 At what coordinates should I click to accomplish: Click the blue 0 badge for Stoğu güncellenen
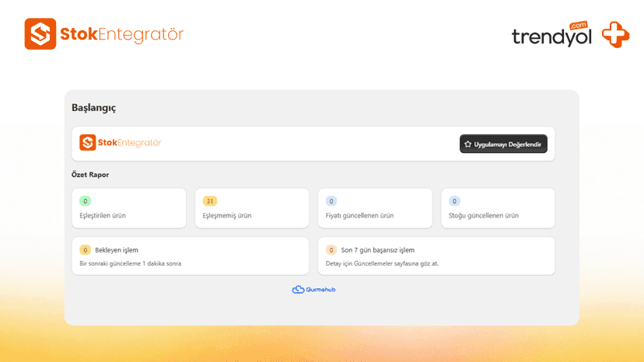pos(454,201)
